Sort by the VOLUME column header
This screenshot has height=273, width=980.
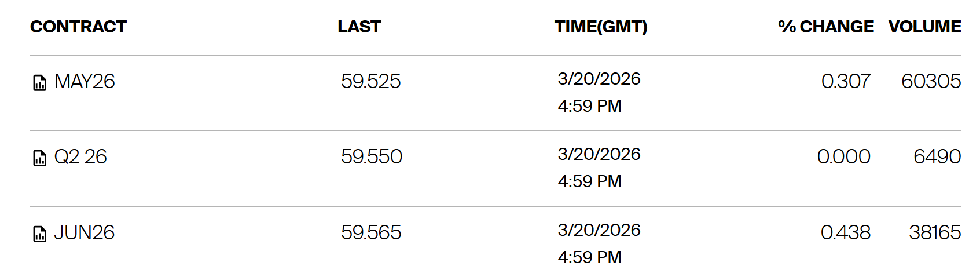click(924, 27)
